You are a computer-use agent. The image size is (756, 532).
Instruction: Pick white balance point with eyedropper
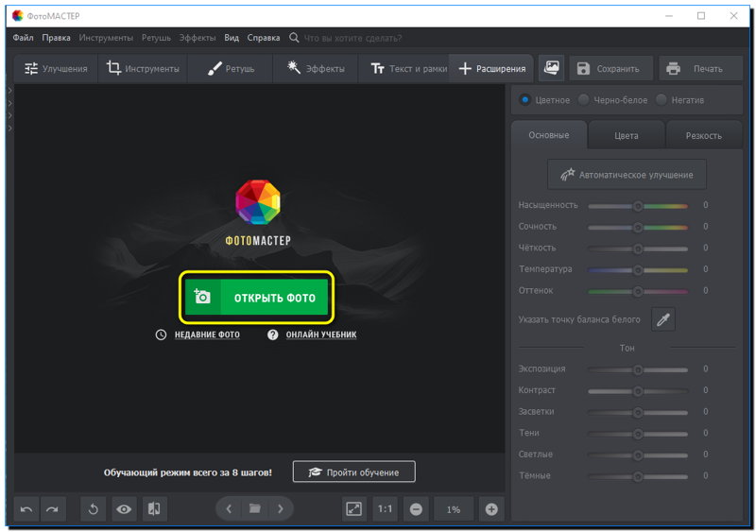tap(663, 319)
